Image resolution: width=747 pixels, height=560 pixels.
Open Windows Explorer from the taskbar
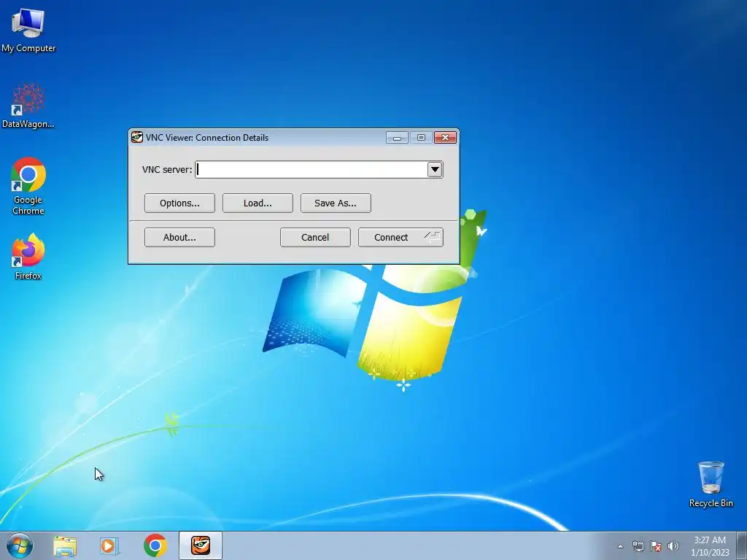click(x=65, y=546)
